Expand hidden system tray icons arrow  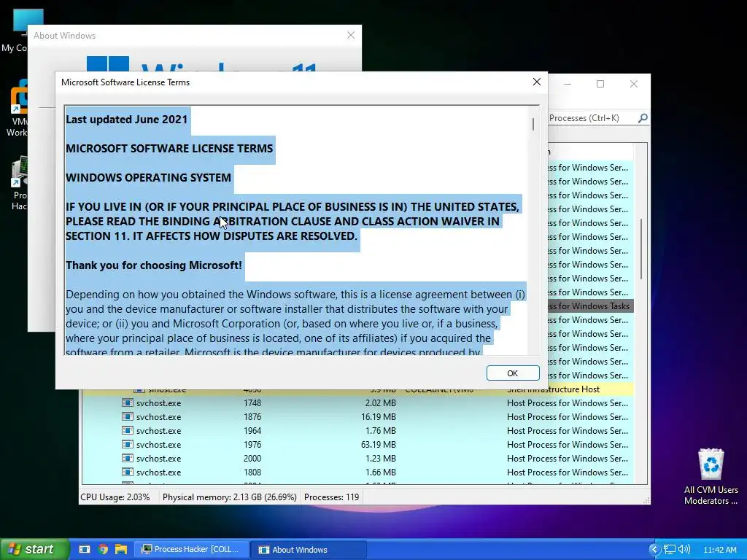[654, 550]
